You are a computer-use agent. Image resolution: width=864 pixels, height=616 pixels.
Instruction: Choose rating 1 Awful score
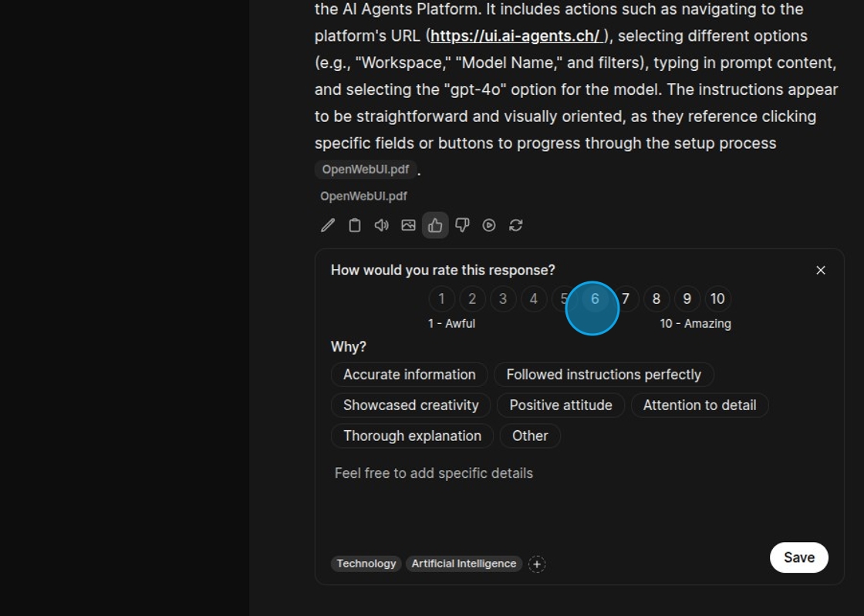point(441,299)
